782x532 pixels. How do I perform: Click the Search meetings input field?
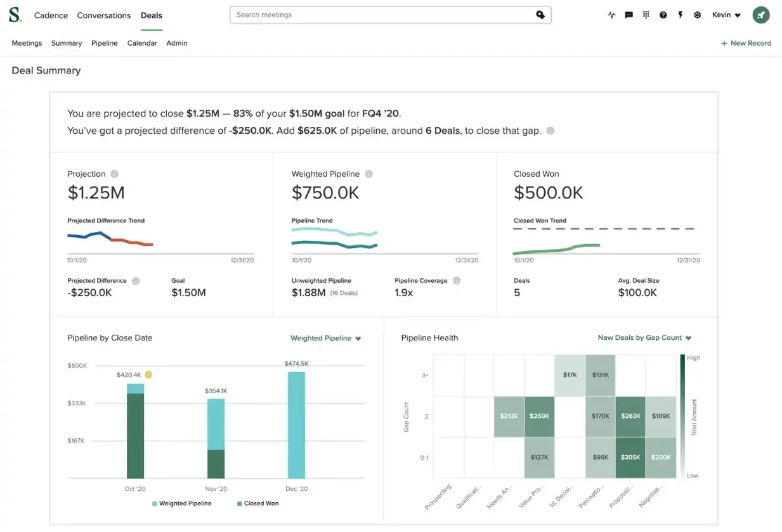click(x=389, y=15)
